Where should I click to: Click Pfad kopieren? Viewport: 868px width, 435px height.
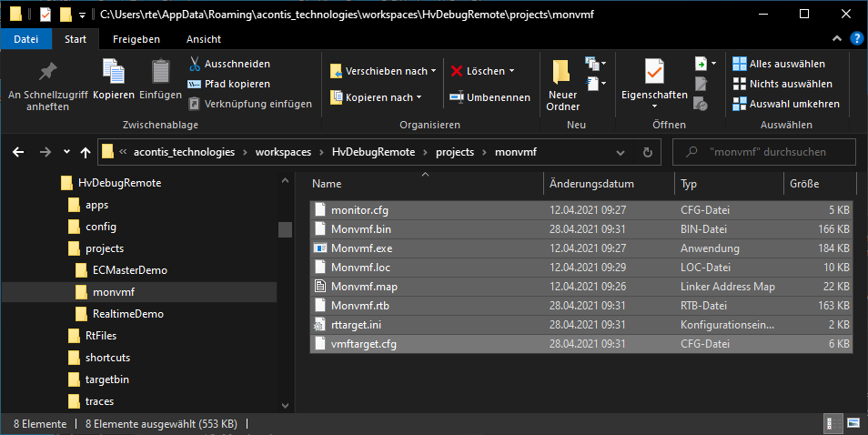tap(229, 84)
